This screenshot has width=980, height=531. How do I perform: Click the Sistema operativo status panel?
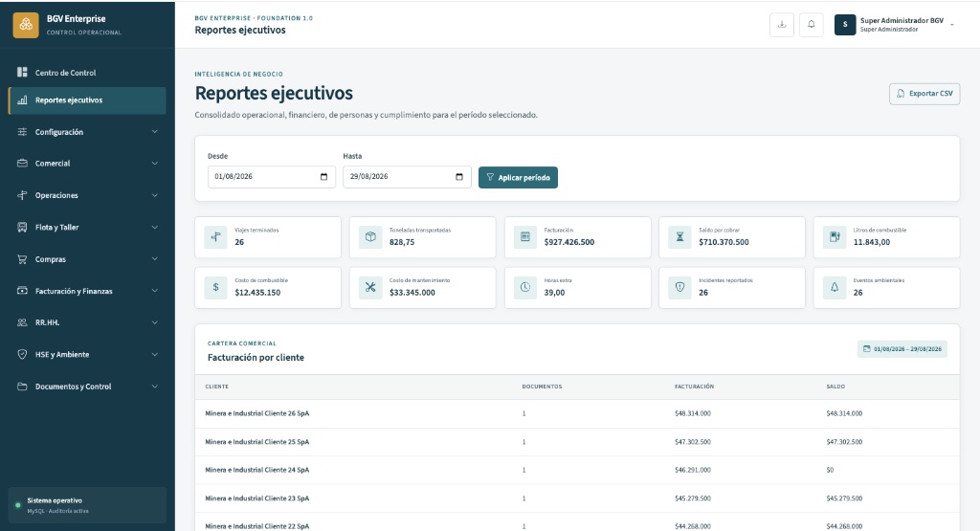[87, 505]
